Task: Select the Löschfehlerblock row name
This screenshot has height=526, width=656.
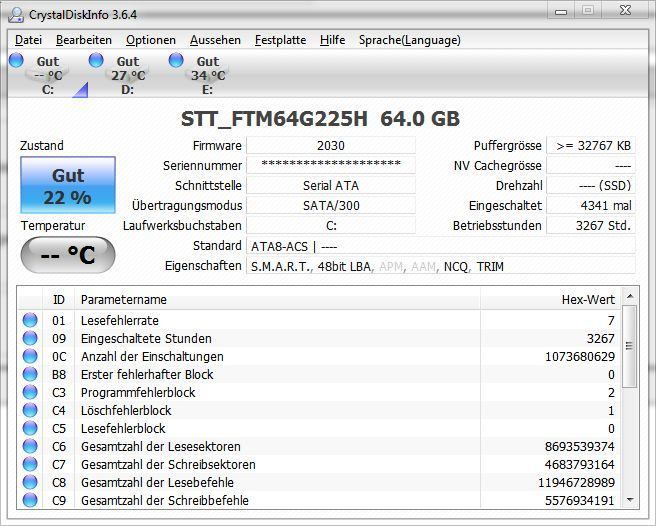Action: 126,411
